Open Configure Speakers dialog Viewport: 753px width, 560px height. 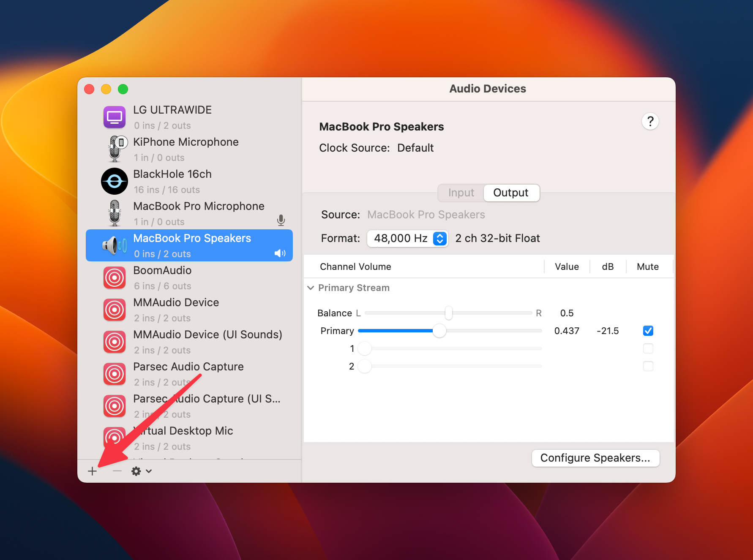click(595, 458)
